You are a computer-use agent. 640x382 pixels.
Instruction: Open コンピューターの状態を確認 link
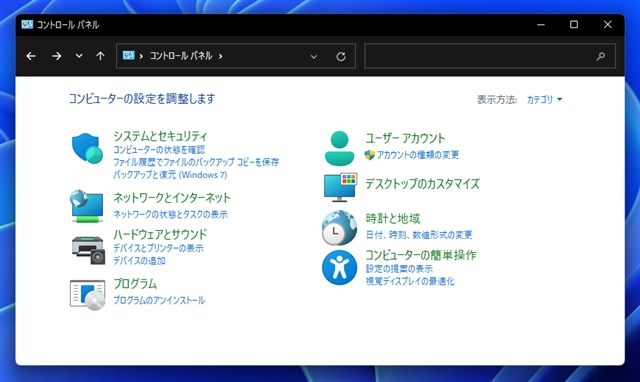(159, 150)
